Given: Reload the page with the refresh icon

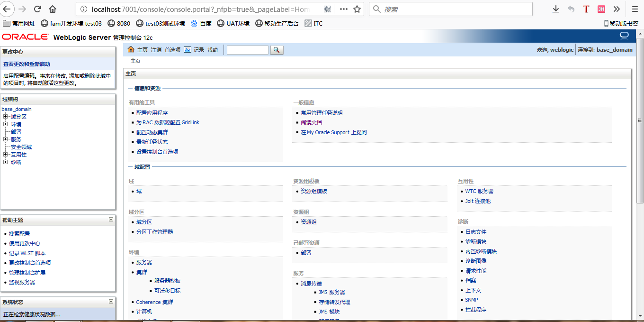Looking at the screenshot, I should click(37, 9).
